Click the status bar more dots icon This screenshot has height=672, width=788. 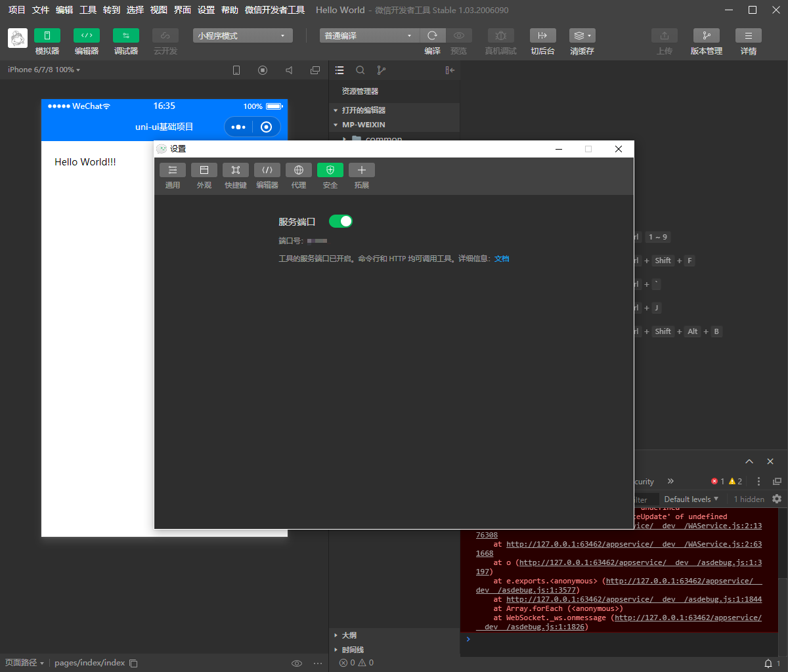(318, 663)
